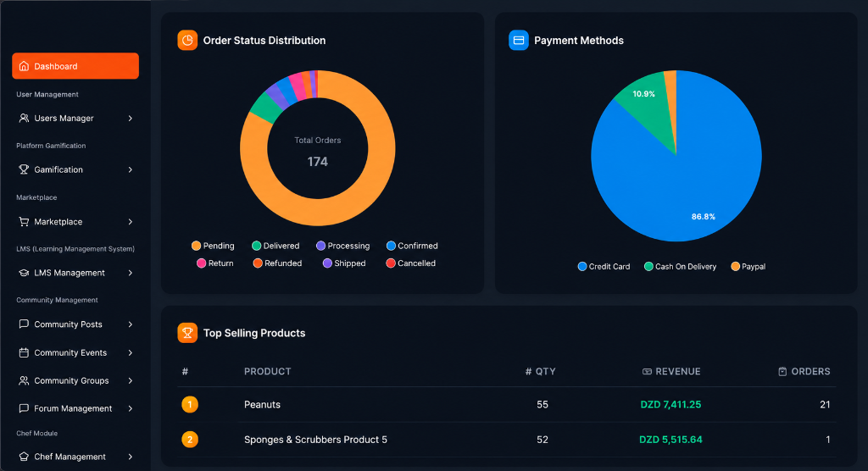Viewport: 868px width, 471px height.
Task: Open the LMS Management menu item
Action: tap(75, 273)
